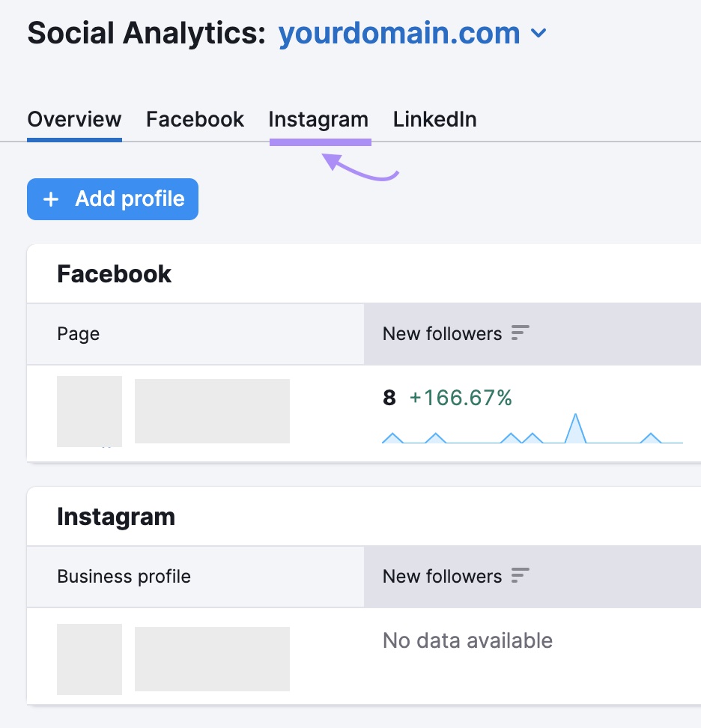
Task: Return to the Overview tab
Action: point(74,119)
